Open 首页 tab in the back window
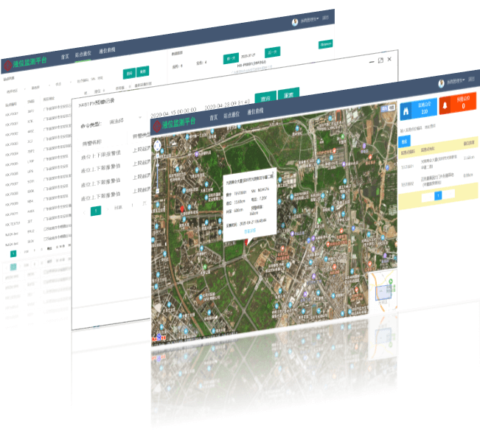Viewport: 480px width, 448px height. click(x=65, y=57)
